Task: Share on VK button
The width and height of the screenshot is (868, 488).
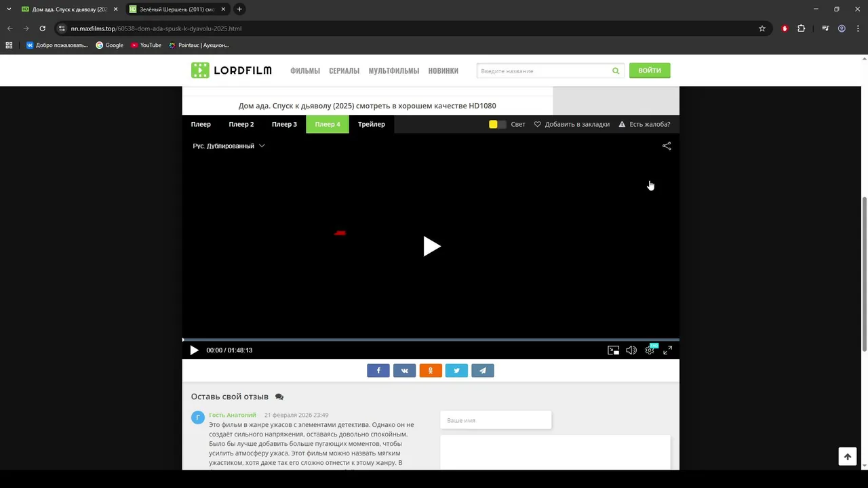Action: (404, 370)
